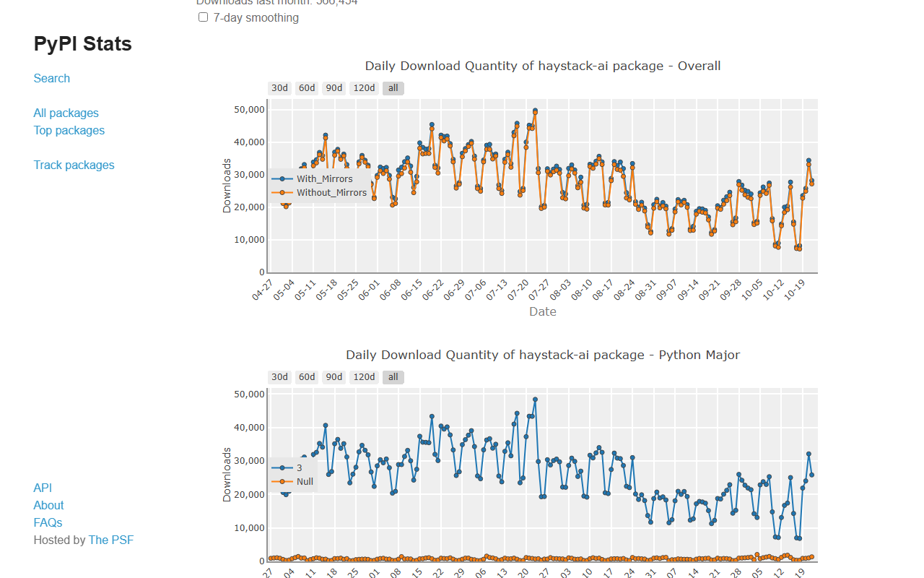Click the 10-19 x-axis tick on Overall chart

click(794, 290)
